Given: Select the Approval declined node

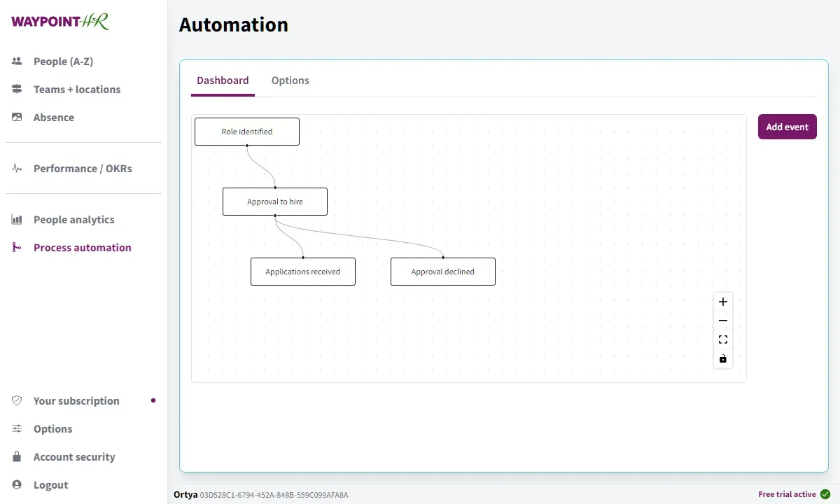Looking at the screenshot, I should click(442, 271).
